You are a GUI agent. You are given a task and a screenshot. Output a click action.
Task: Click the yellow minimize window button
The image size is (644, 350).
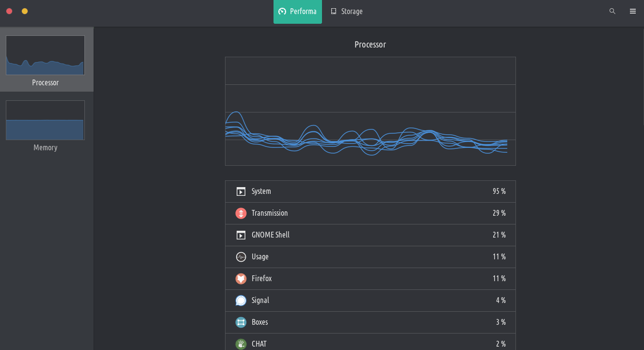pyautogui.click(x=25, y=11)
